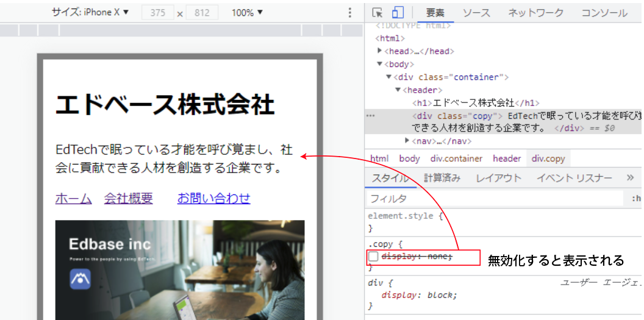
Task: Select the h1 エドベース株式会社 DOM row
Action: click(x=503, y=102)
